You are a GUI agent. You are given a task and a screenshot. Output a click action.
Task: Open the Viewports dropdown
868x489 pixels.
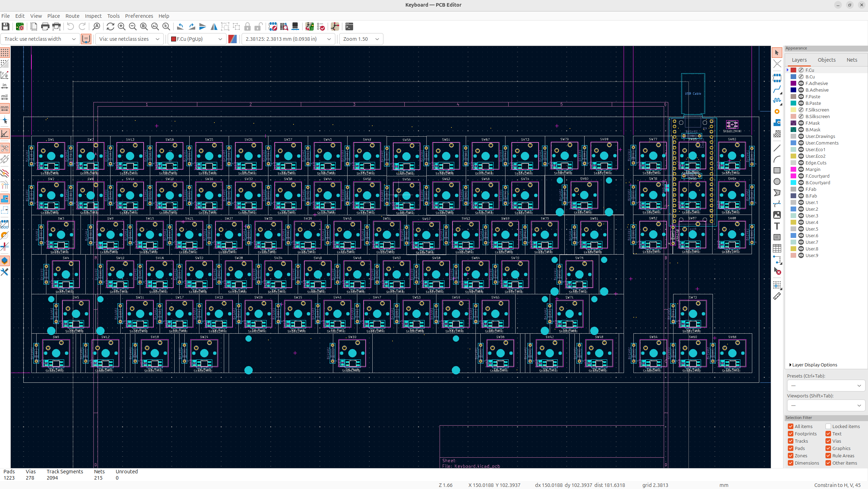pos(826,405)
